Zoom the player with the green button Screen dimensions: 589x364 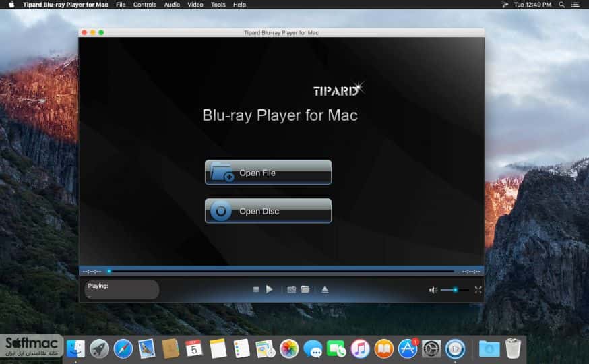[x=101, y=32]
